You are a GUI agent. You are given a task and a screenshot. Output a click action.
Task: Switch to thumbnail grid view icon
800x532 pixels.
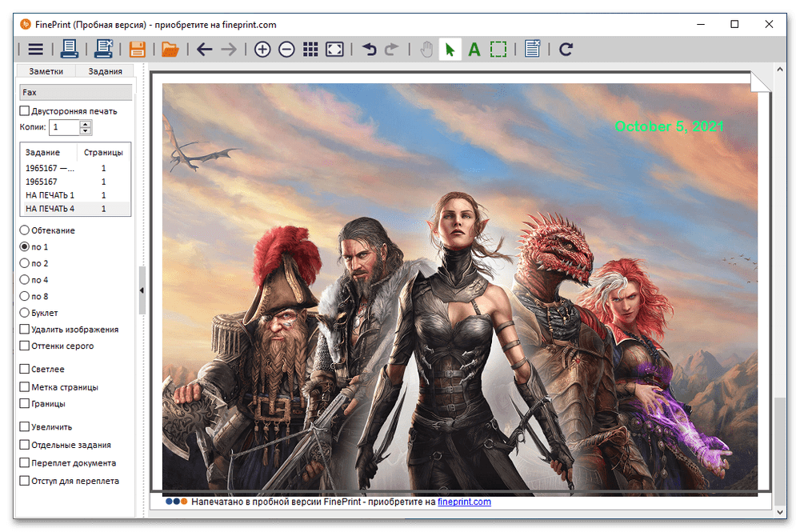pyautogui.click(x=310, y=50)
